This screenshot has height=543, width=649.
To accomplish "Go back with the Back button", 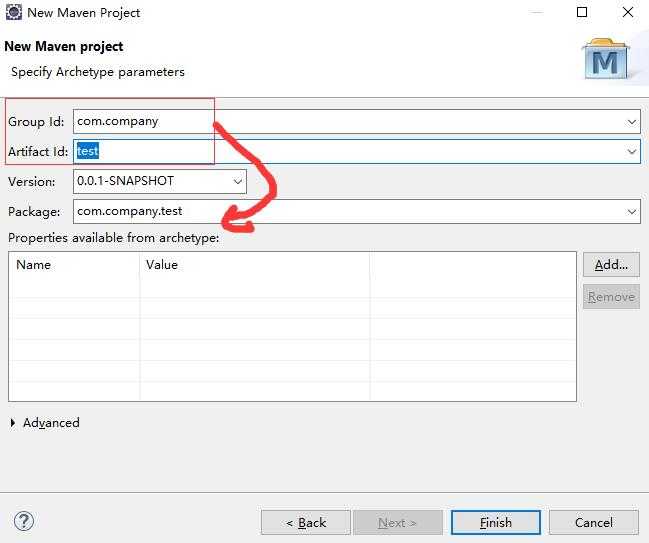I will tap(306, 523).
